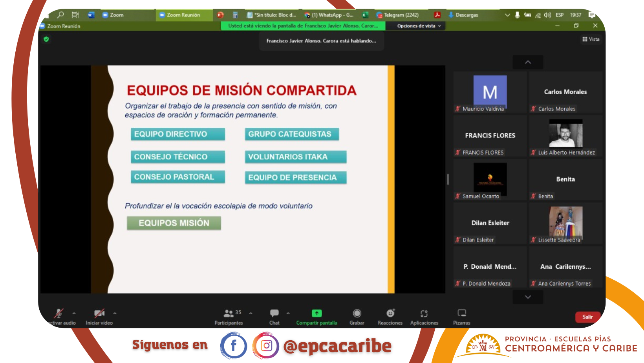Screen dimensions: 644x363
Task: Expand the Opciones de vista dropdown
Action: [x=419, y=26]
